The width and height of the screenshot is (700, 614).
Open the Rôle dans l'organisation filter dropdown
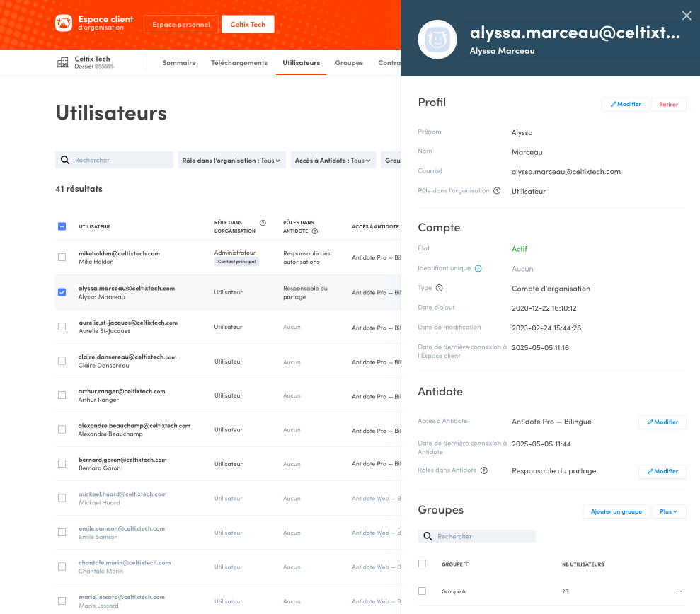[x=231, y=161]
